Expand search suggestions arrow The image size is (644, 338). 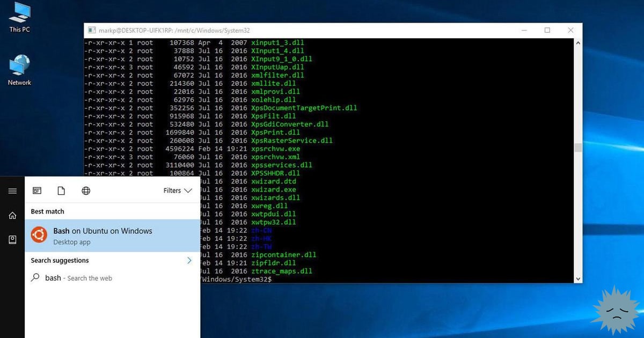coord(189,260)
